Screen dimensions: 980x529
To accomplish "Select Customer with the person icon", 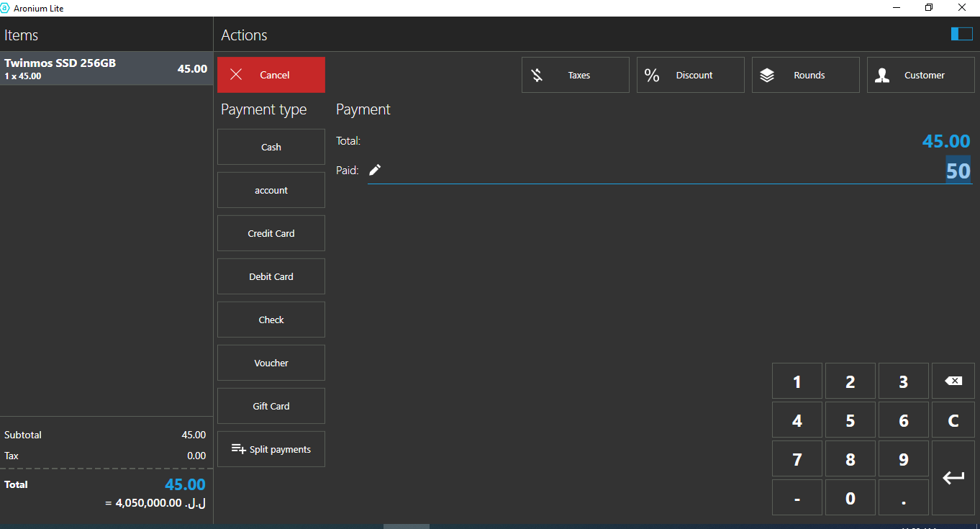I will pyautogui.click(x=882, y=76).
